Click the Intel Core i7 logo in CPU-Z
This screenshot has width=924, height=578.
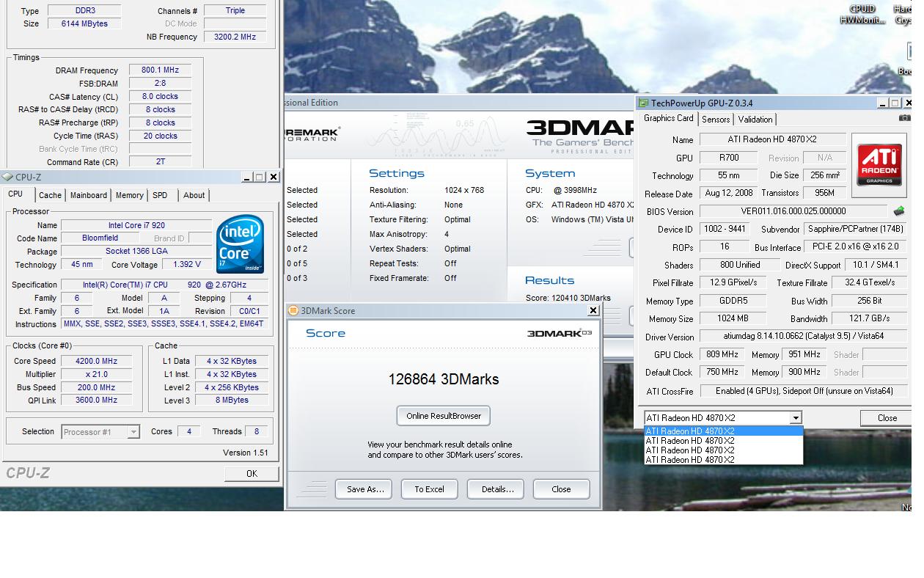pyautogui.click(x=241, y=244)
